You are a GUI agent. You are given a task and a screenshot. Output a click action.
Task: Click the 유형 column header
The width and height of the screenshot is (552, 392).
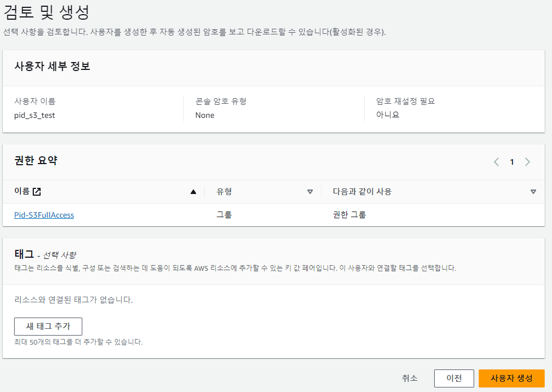pyautogui.click(x=224, y=192)
